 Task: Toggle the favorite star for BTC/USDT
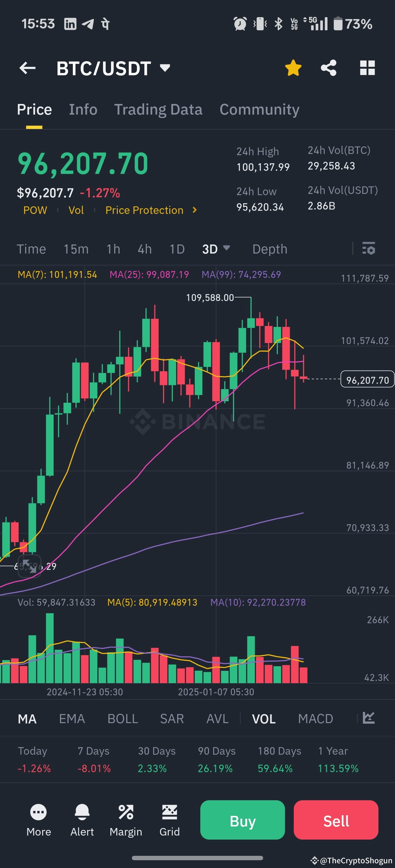293,68
